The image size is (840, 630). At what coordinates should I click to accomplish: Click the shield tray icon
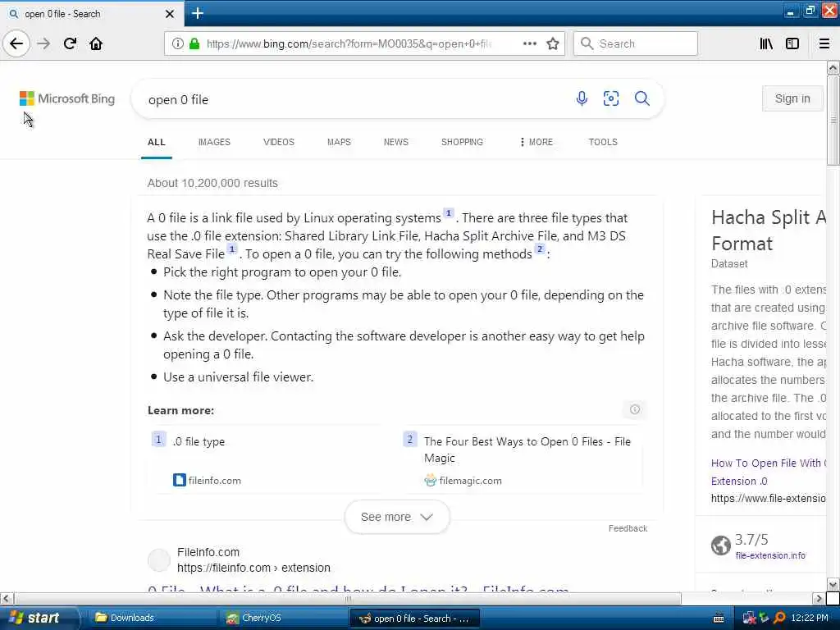coord(765,619)
